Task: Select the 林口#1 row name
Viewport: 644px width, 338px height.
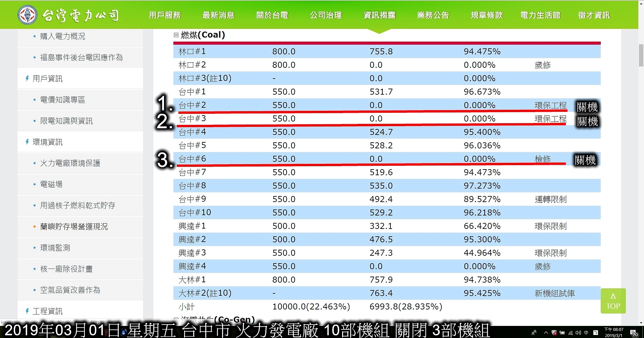Action: 192,51
